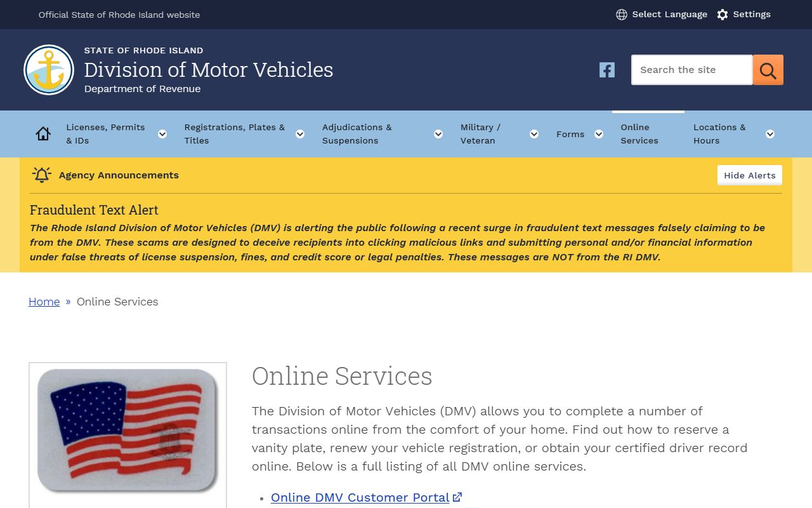The width and height of the screenshot is (812, 508).
Task: Click the American flag sticker image
Action: pos(128,431)
